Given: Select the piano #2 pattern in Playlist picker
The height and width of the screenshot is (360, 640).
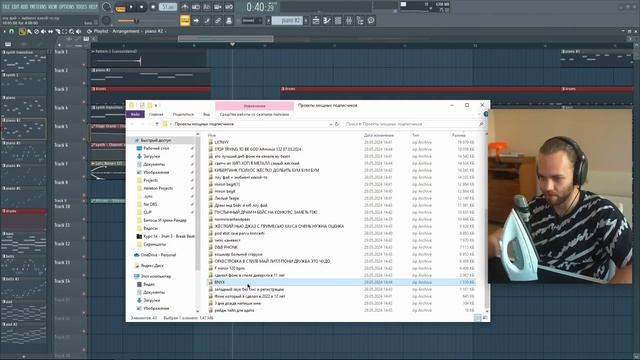Looking at the screenshot, I should (24, 129).
